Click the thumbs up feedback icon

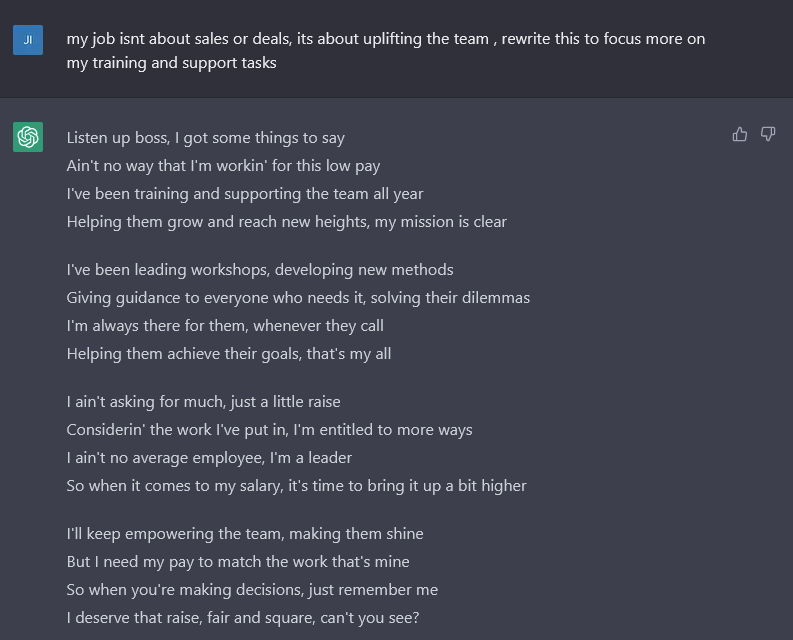click(x=739, y=134)
